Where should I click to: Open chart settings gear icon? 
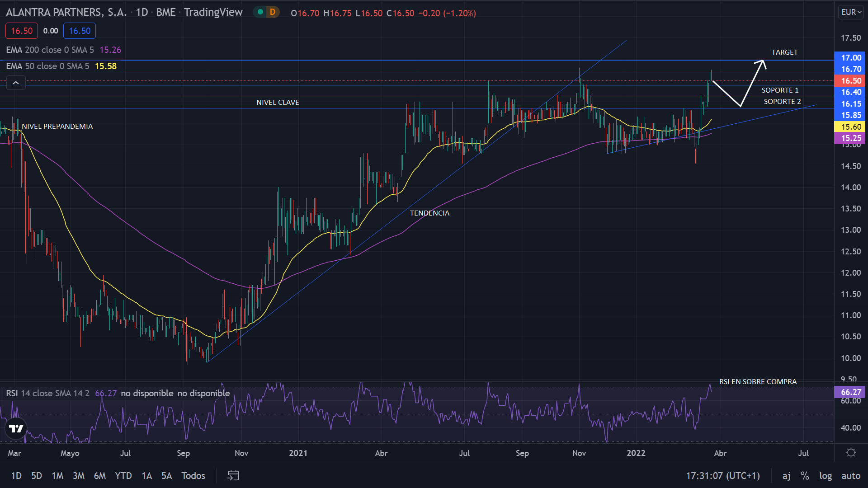tap(851, 453)
